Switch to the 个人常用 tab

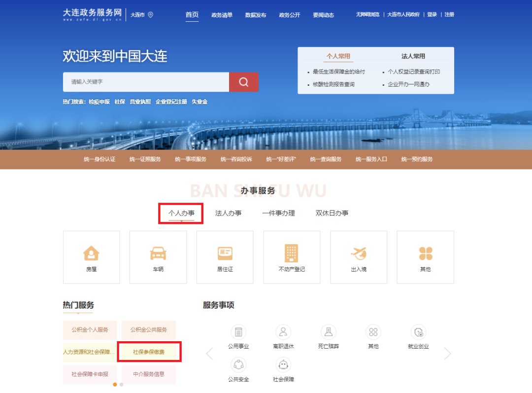[x=338, y=56]
